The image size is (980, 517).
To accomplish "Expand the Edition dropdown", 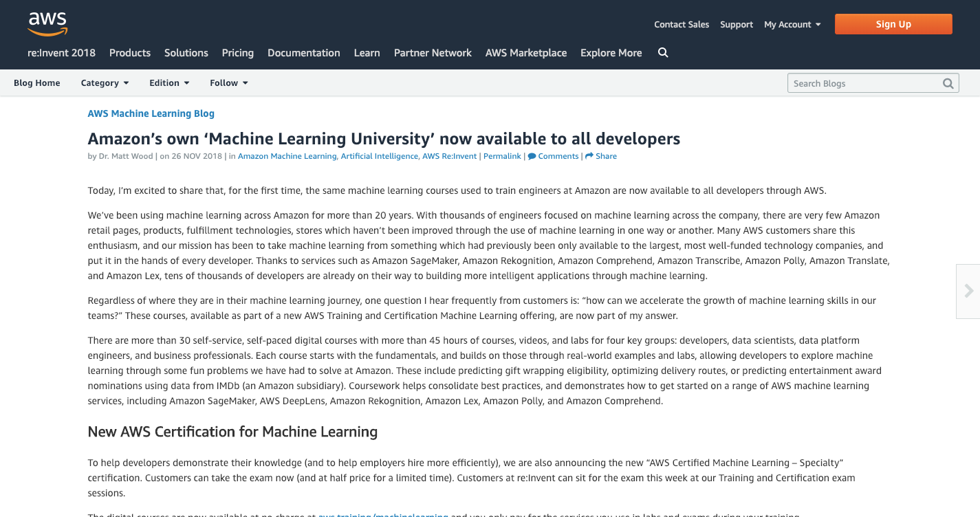I will point(169,83).
